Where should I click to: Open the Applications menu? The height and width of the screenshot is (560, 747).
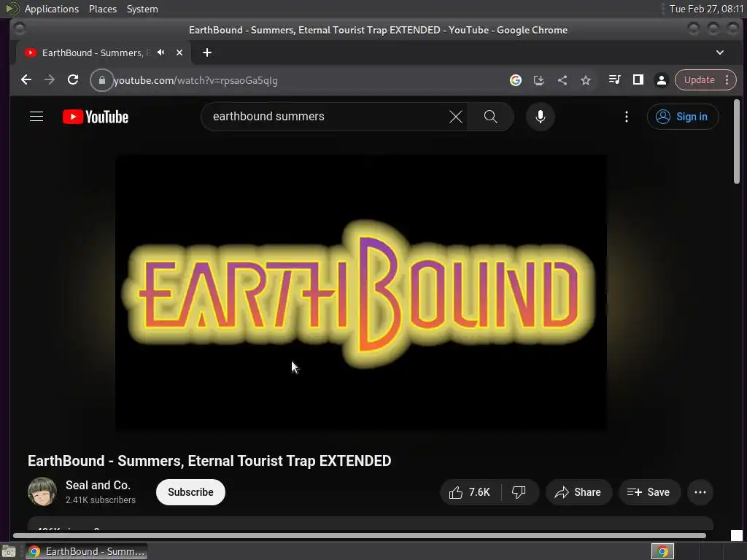tap(52, 9)
